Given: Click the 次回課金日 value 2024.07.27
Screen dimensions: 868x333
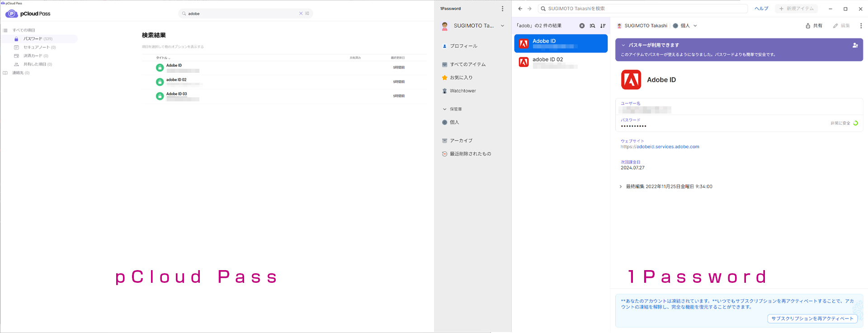Looking at the screenshot, I should click(x=632, y=168).
